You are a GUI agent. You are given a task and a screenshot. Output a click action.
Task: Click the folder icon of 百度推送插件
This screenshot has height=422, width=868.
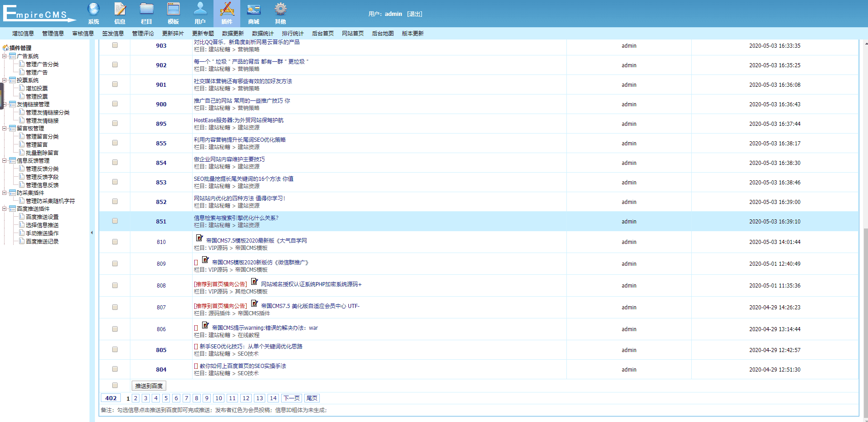pyautogui.click(x=13, y=209)
